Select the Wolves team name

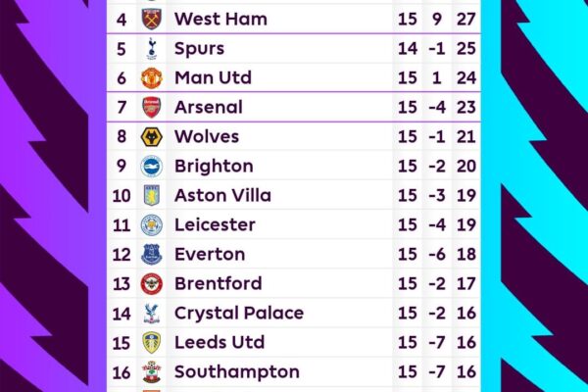(207, 136)
